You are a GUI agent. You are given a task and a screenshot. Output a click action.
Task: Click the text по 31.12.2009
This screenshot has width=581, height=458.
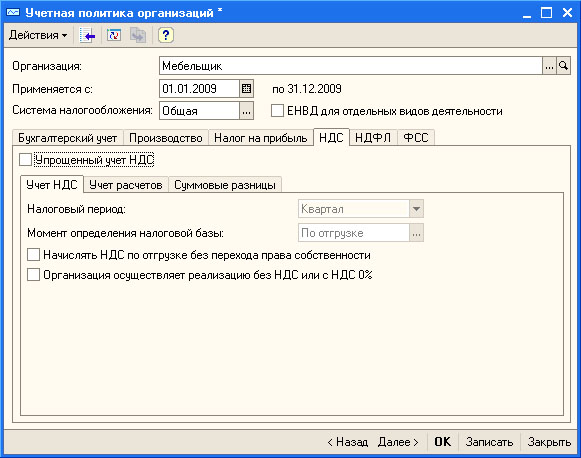click(x=307, y=89)
